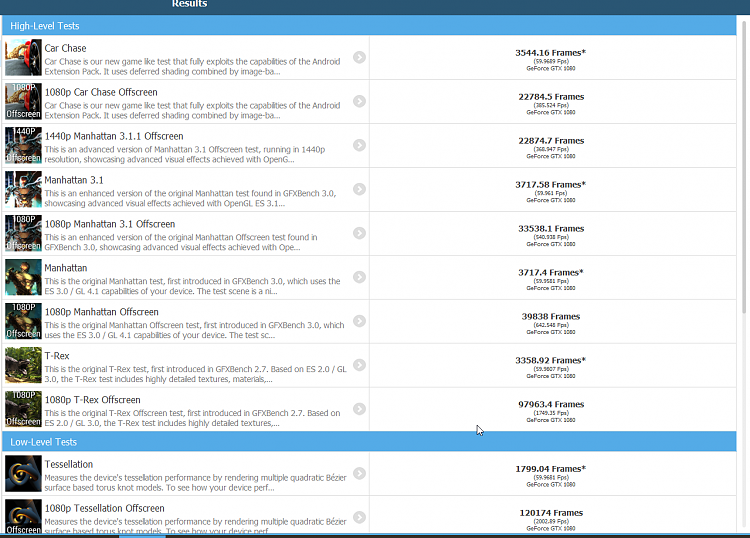This screenshot has width=750, height=538.
Task: Open details arrow for 1080p Tessellation Offscreen
Action: [x=359, y=517]
